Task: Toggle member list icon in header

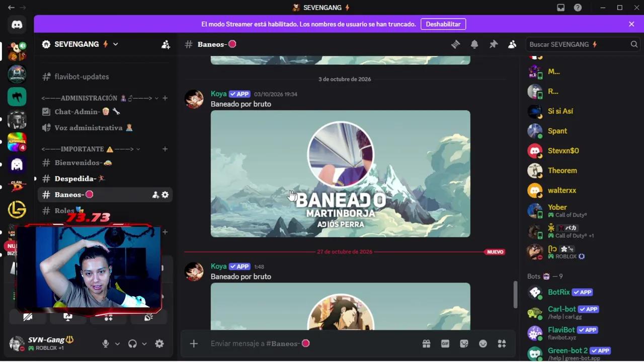Action: (512, 44)
